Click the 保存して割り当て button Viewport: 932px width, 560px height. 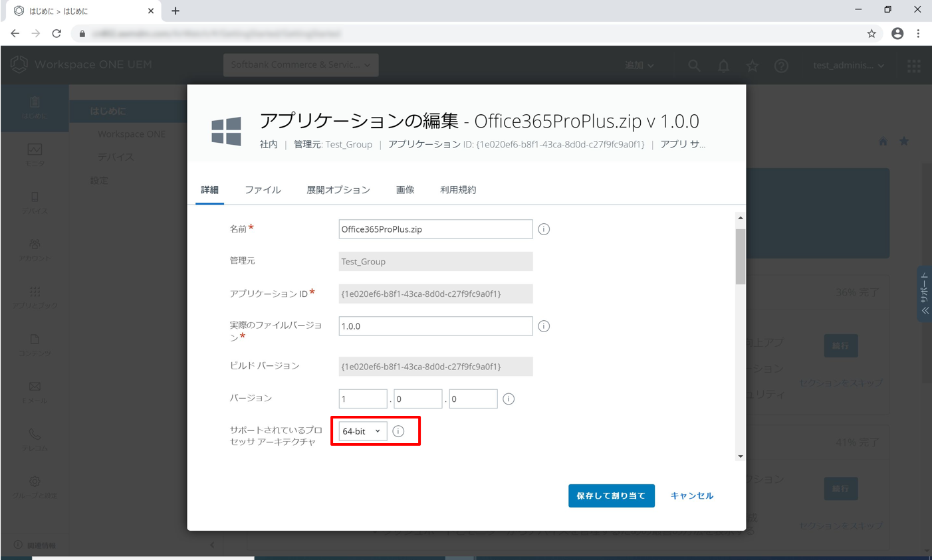tap(612, 496)
